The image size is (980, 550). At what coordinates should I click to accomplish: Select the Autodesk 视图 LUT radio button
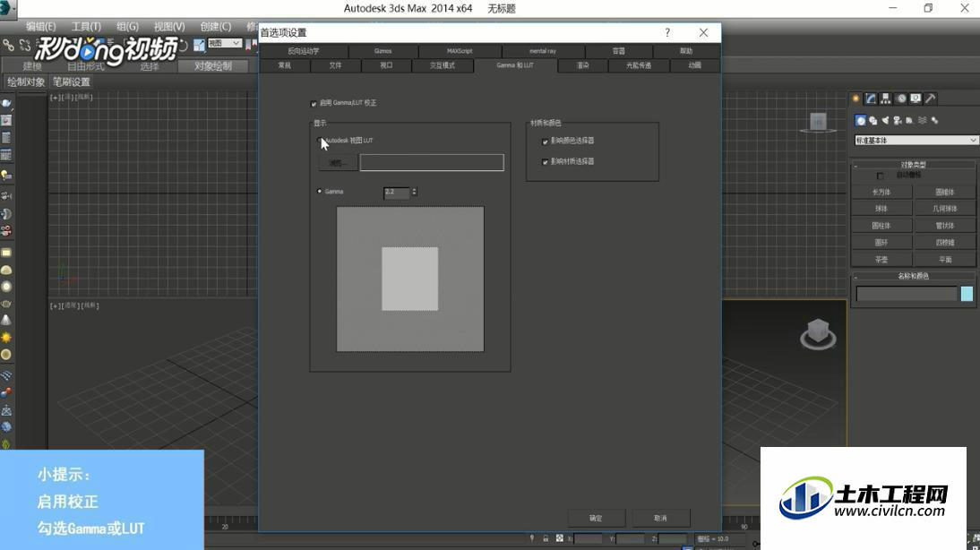[x=321, y=141]
